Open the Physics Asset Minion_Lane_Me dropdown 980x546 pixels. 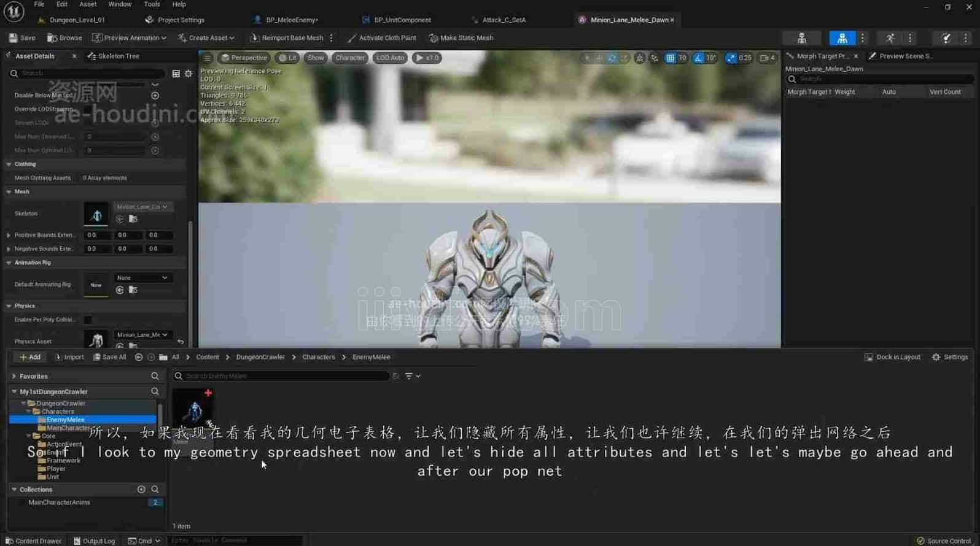pos(142,335)
